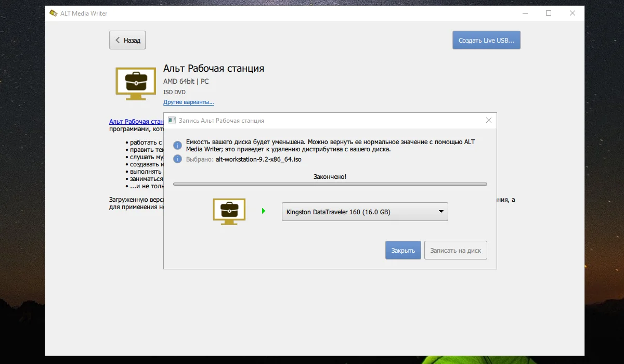The image size is (624, 364).
Task: Click the info icon beside disk capacity warning
Action: pyautogui.click(x=178, y=145)
